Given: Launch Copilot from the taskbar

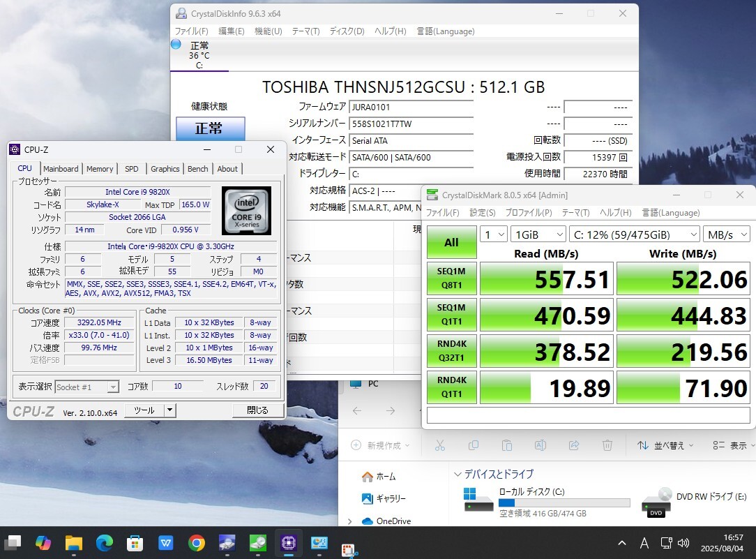Looking at the screenshot, I should [43, 543].
